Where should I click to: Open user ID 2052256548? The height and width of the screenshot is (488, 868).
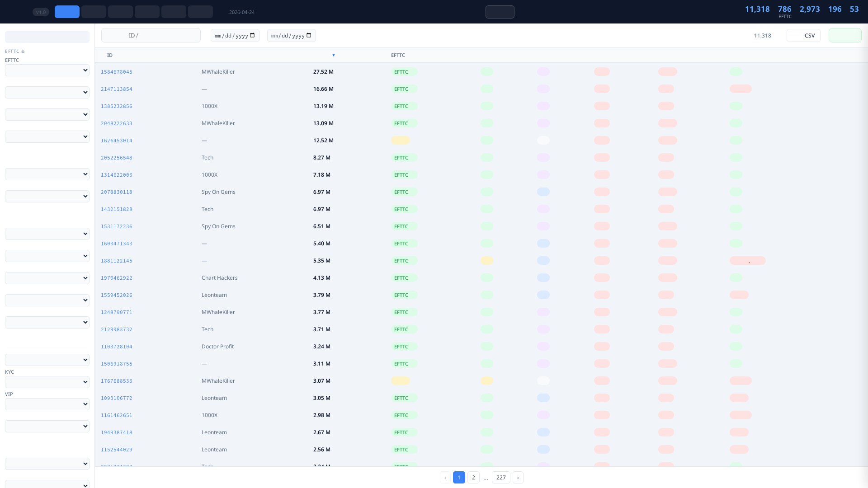point(117,158)
